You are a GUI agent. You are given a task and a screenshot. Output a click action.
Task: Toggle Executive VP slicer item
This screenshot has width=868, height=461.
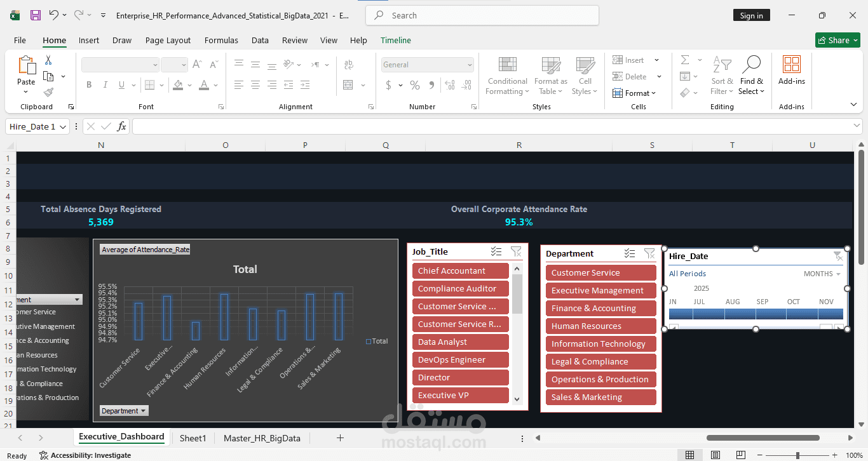tap(461, 395)
